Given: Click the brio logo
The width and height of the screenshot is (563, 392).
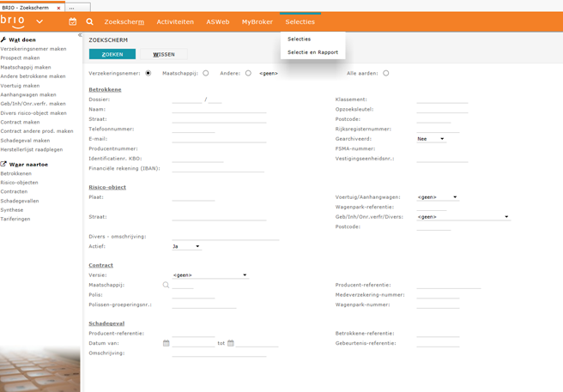Looking at the screenshot, I should coord(12,21).
